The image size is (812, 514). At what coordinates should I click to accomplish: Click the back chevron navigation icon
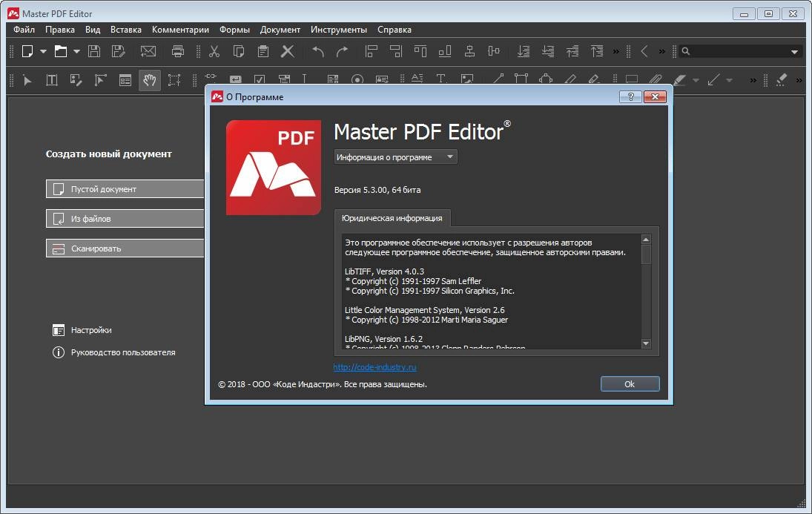coord(644,51)
